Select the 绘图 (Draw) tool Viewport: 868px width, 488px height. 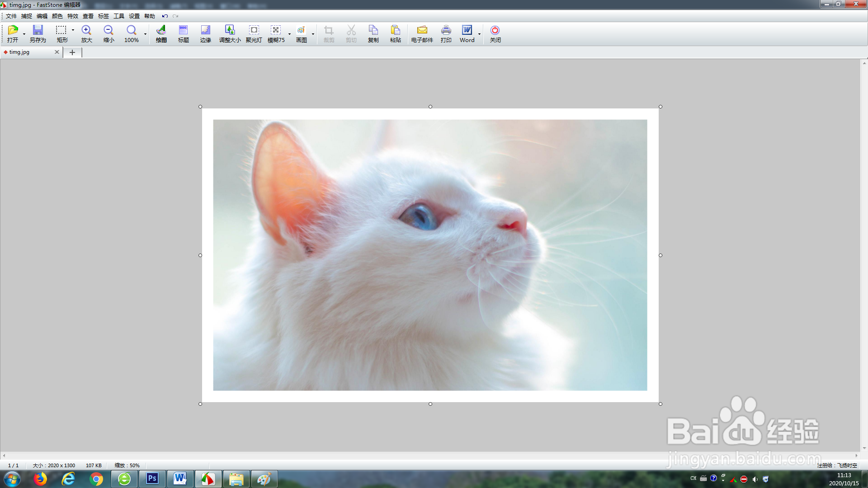pyautogui.click(x=161, y=33)
